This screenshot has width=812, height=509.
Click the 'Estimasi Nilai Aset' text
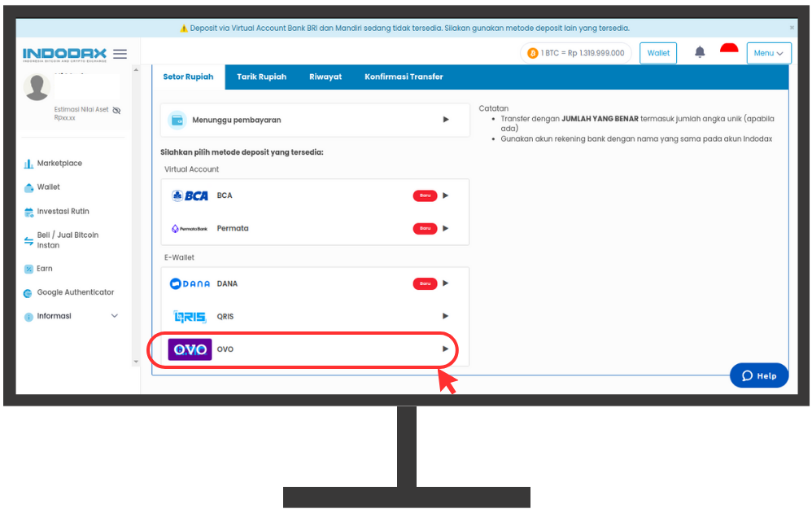coord(81,109)
